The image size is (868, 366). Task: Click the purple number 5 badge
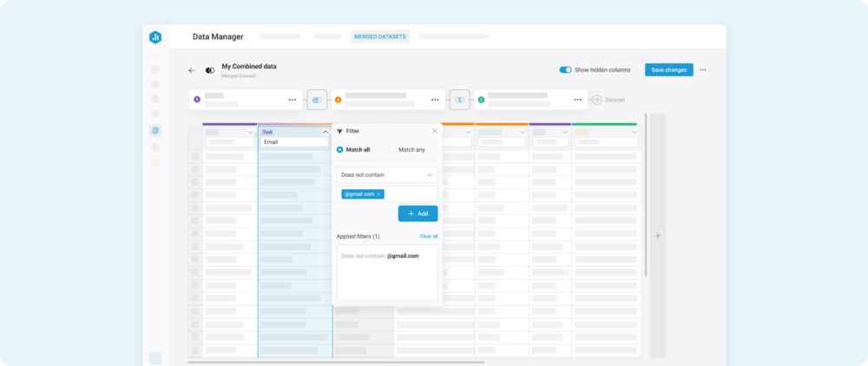point(197,100)
